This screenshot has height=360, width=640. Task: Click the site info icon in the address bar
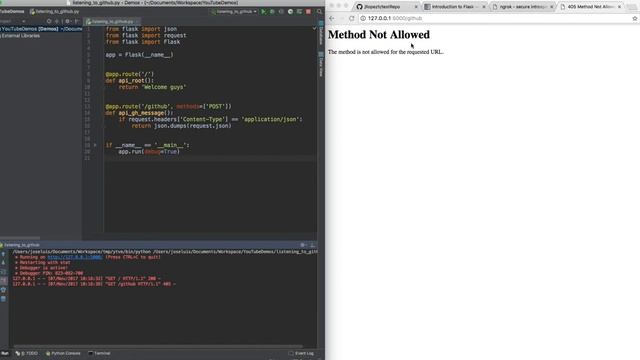(x=363, y=18)
